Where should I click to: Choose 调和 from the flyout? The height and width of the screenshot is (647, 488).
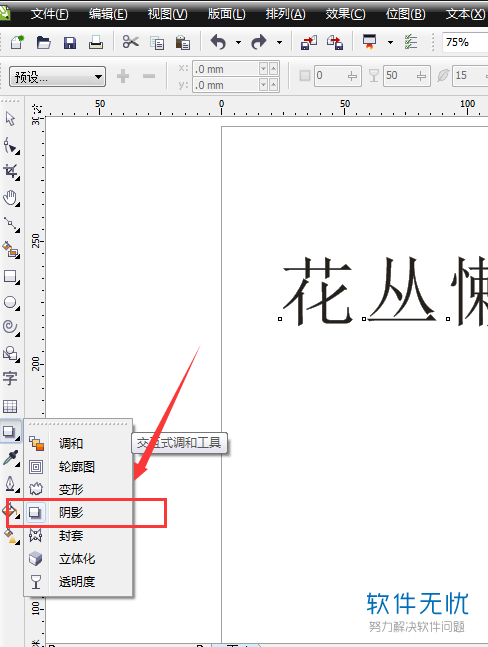78,444
